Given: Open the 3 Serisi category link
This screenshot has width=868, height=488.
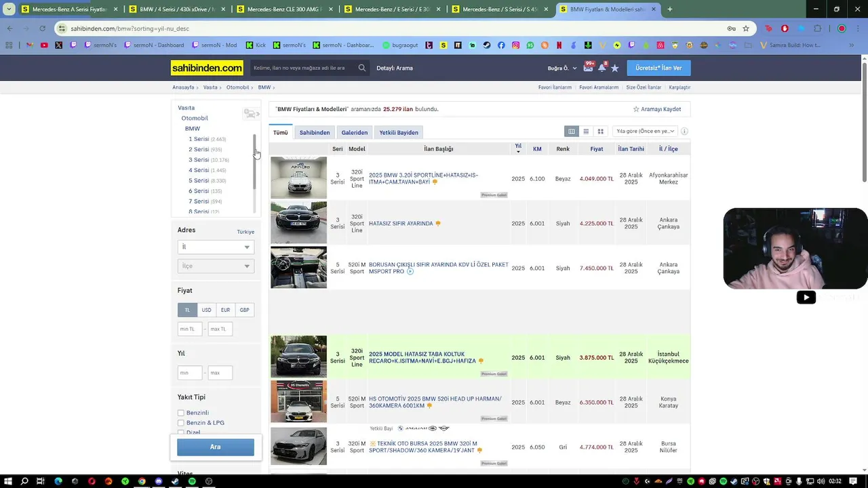Looking at the screenshot, I should tap(199, 160).
